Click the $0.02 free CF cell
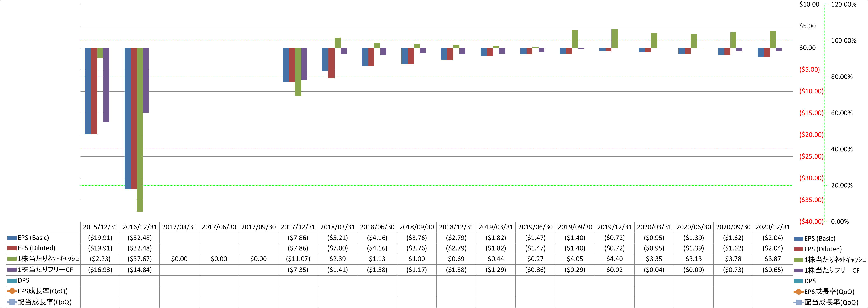The height and width of the screenshot is (308, 868). 615,270
